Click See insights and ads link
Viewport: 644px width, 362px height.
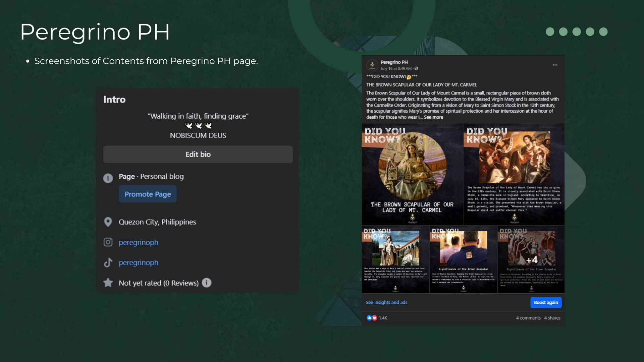pyautogui.click(x=386, y=302)
